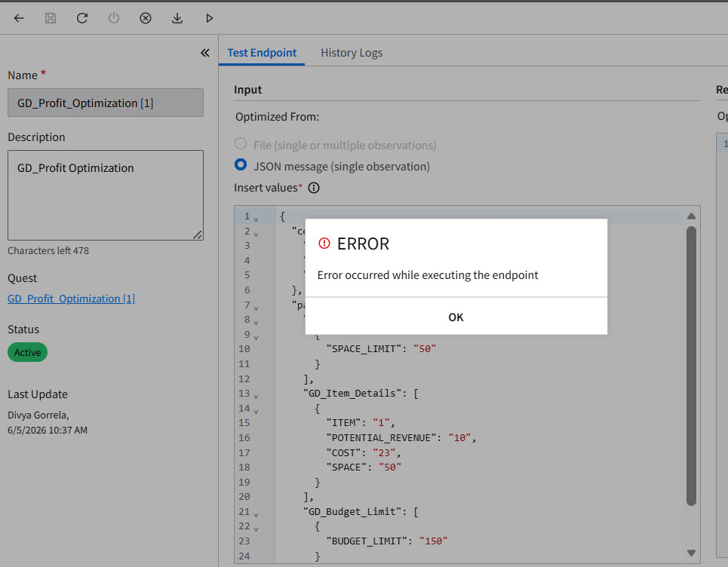Click the Description text area
Image resolution: width=728 pixels, height=567 pixels.
106,195
